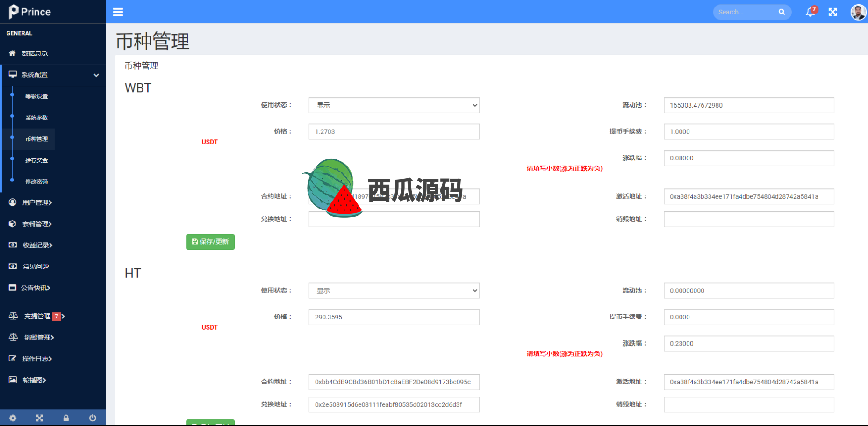Open 等级设置 submenu item
Viewport: 868px width, 426px height.
[36, 96]
